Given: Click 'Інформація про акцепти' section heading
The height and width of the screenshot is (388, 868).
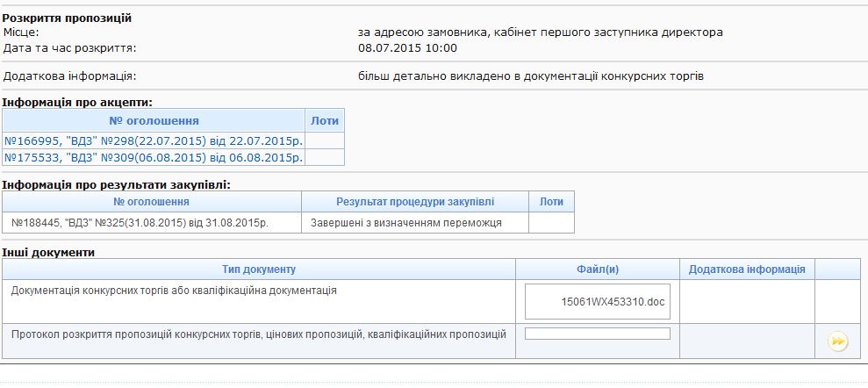Looking at the screenshot, I should pos(77,102).
